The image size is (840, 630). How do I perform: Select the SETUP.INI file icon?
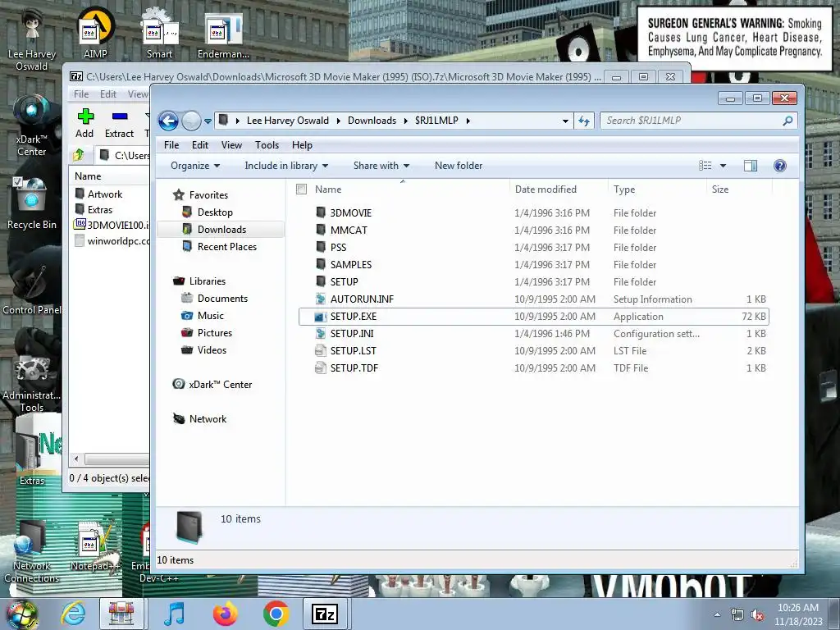click(321, 334)
